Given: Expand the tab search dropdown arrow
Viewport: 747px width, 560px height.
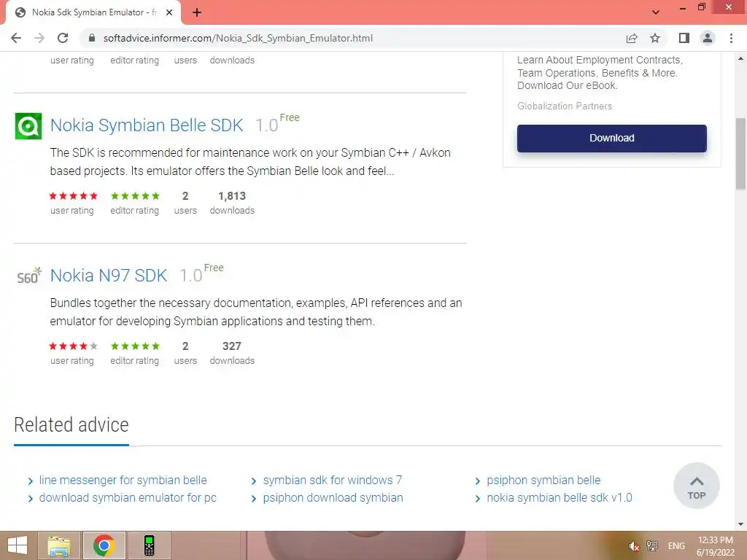Looking at the screenshot, I should pos(656,12).
